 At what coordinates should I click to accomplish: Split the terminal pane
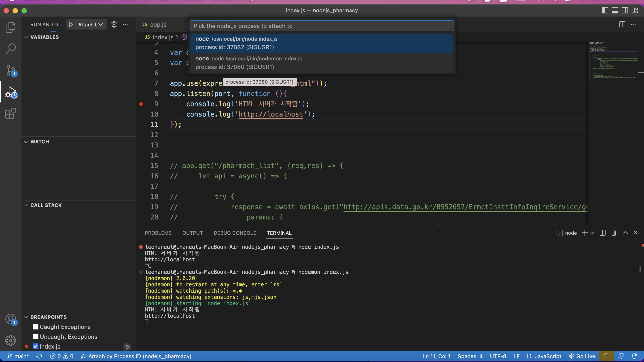pyautogui.click(x=602, y=233)
